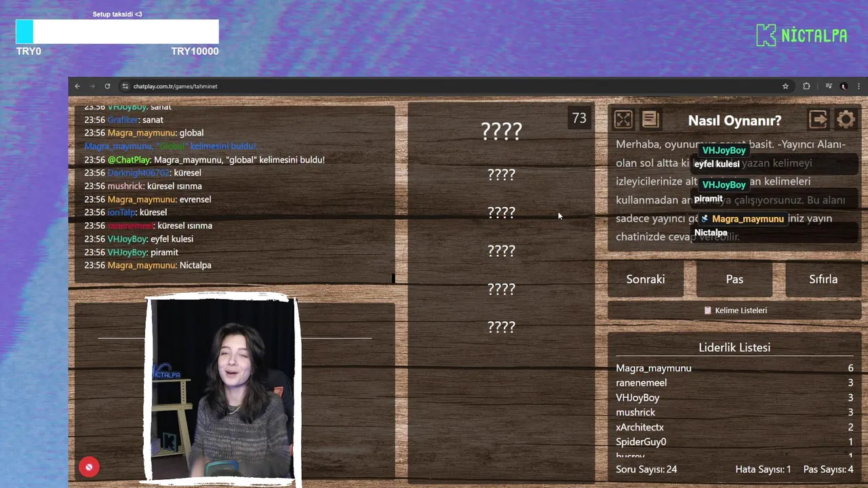
Task: Go back in the browser
Action: tap(77, 86)
